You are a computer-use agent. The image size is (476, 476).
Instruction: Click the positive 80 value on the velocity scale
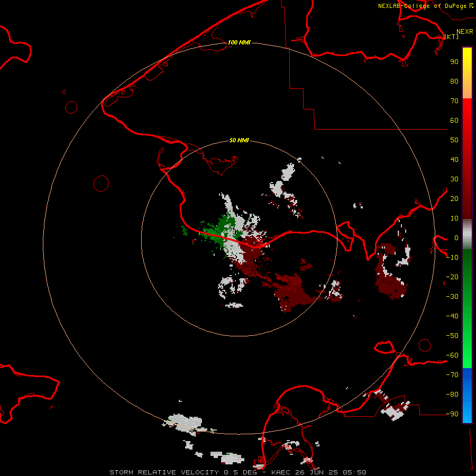[454, 81]
